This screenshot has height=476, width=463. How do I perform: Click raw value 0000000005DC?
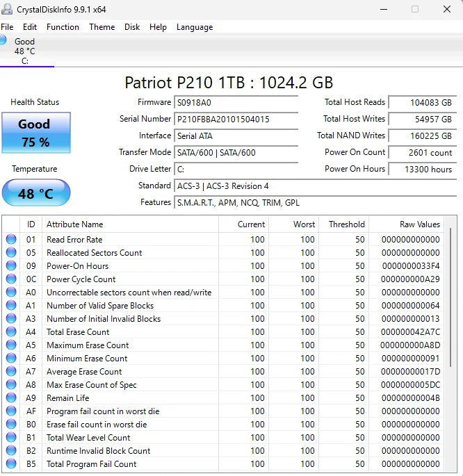pos(410,385)
